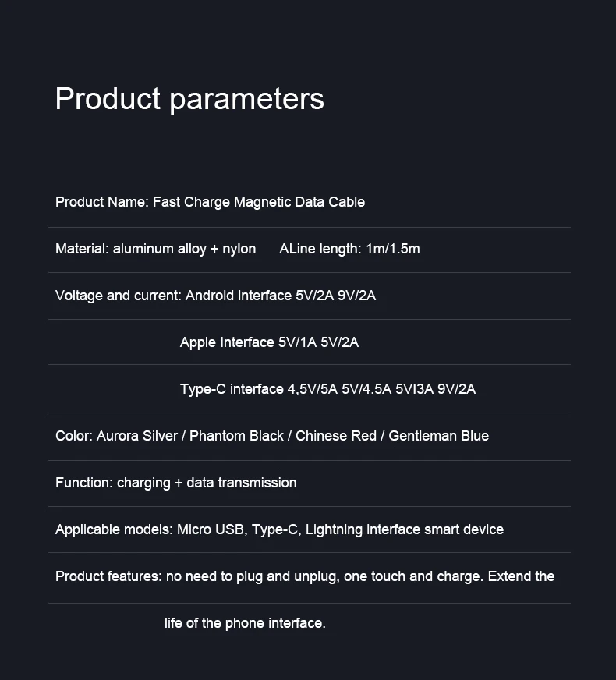Click the ALine length 1m/1.5m text

coord(349,249)
